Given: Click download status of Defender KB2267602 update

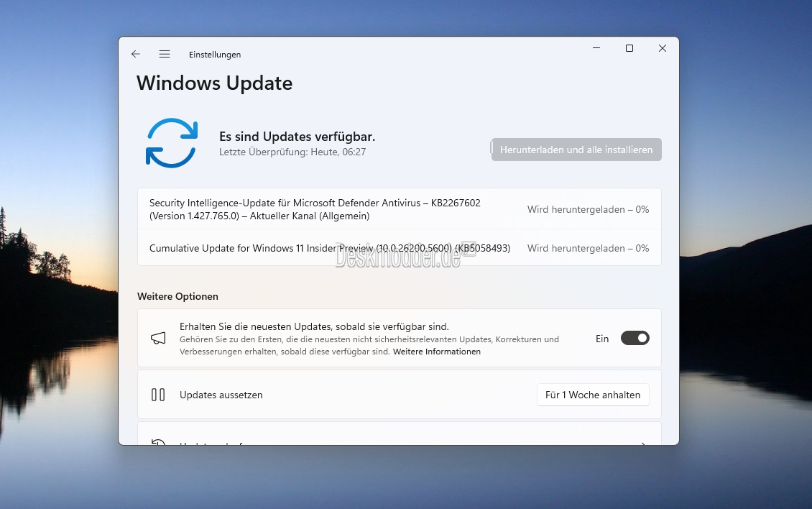Looking at the screenshot, I should coord(589,209).
